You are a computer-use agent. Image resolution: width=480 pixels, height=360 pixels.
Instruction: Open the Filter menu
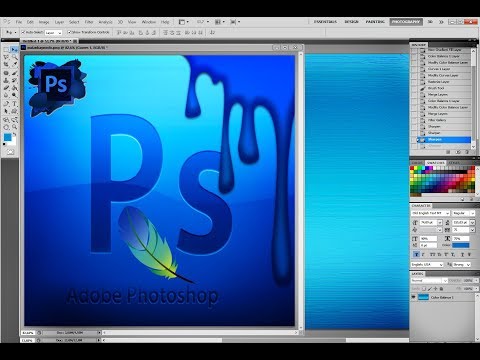89,22
